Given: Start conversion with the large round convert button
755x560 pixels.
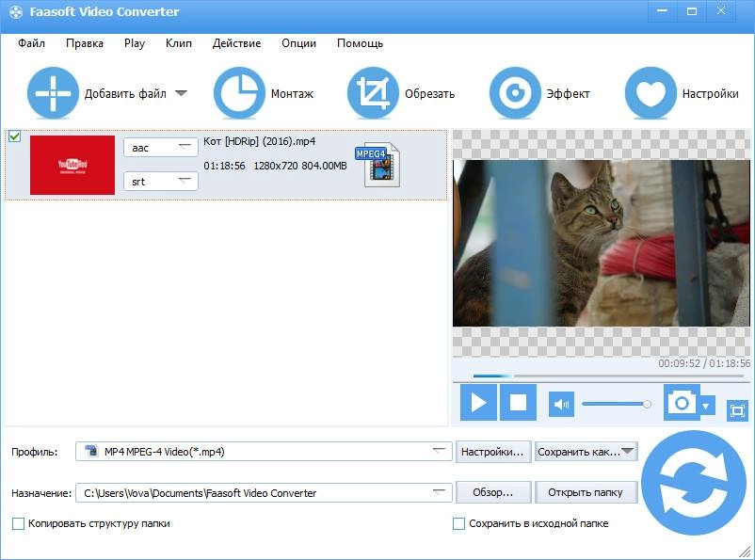Looking at the screenshot, I should tap(694, 483).
